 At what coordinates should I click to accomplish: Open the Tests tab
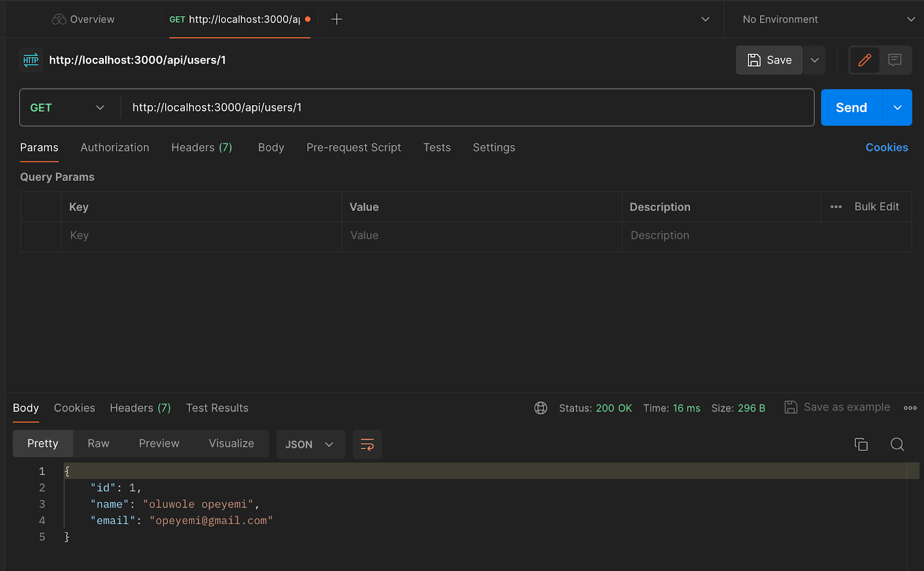pos(437,147)
